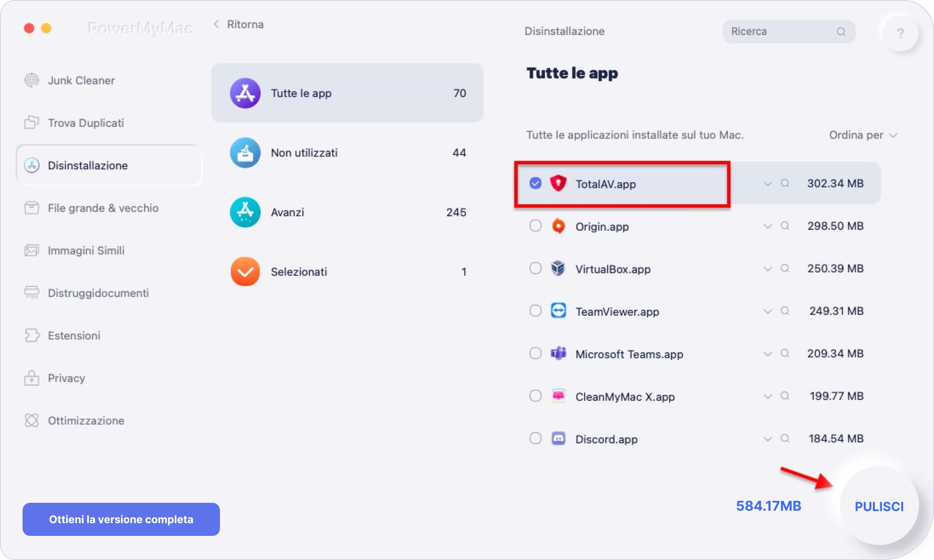Image resolution: width=934 pixels, height=560 pixels.
Task: Click the TeamViewer app icon
Action: point(558,311)
